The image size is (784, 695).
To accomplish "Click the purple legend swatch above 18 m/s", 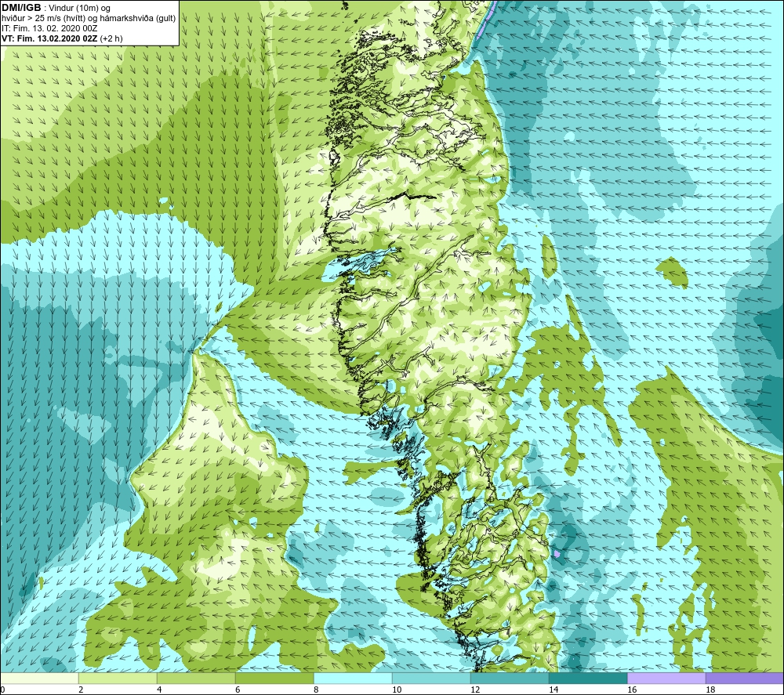I will 745,678.
